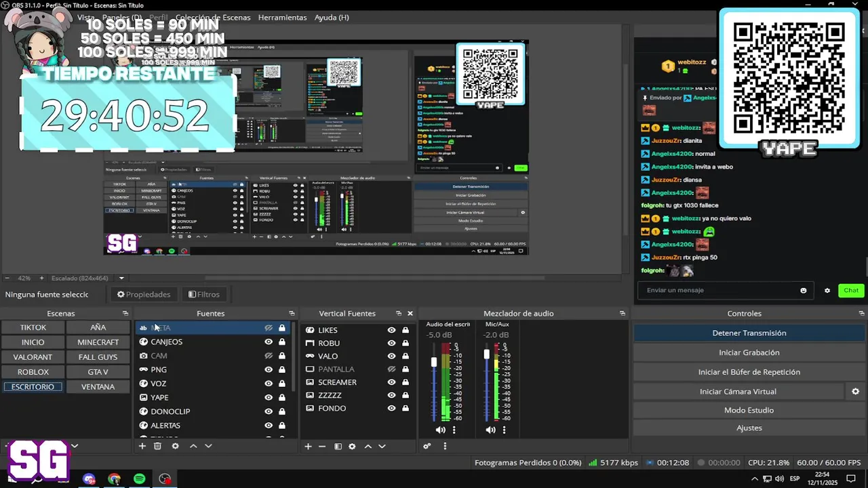
Task: Float the Escenas dock panel
Action: (x=125, y=313)
